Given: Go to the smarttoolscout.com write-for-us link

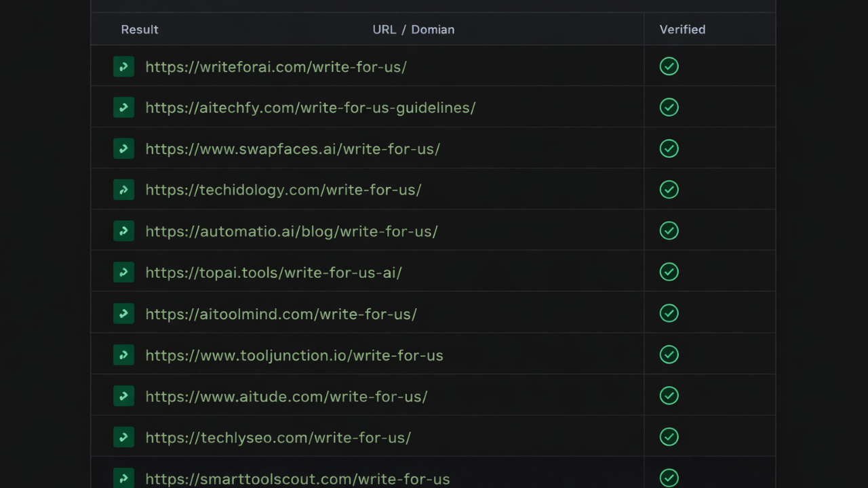Looking at the screenshot, I should [298, 479].
